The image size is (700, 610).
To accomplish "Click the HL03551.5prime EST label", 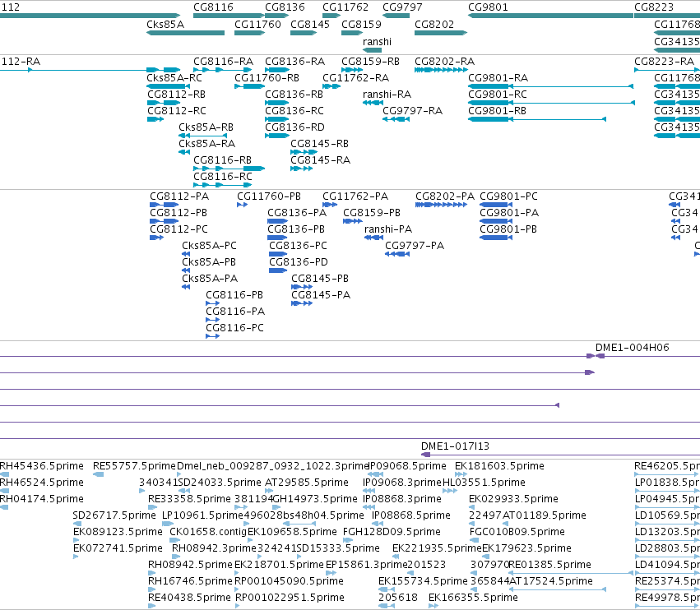I will (x=484, y=483).
